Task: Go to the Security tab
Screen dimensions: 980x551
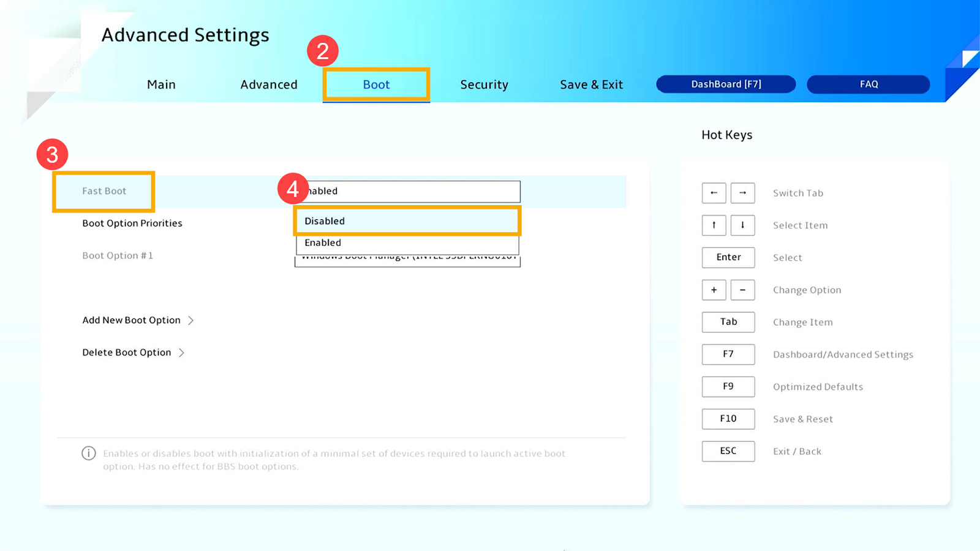Action: point(484,84)
